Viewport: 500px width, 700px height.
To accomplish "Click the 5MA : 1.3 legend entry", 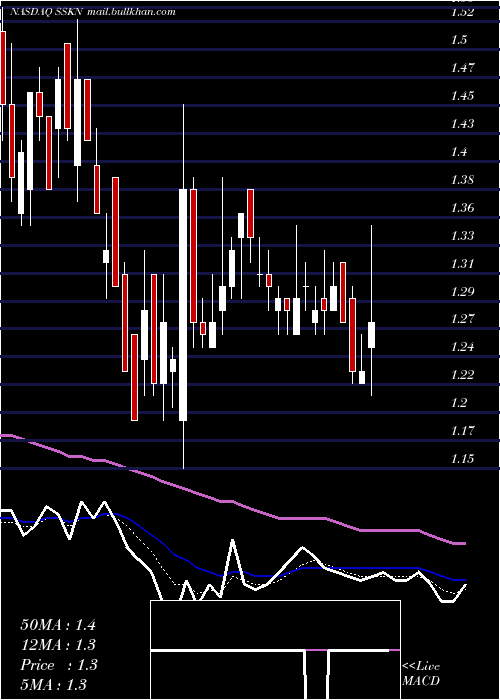I will (x=53, y=684).
